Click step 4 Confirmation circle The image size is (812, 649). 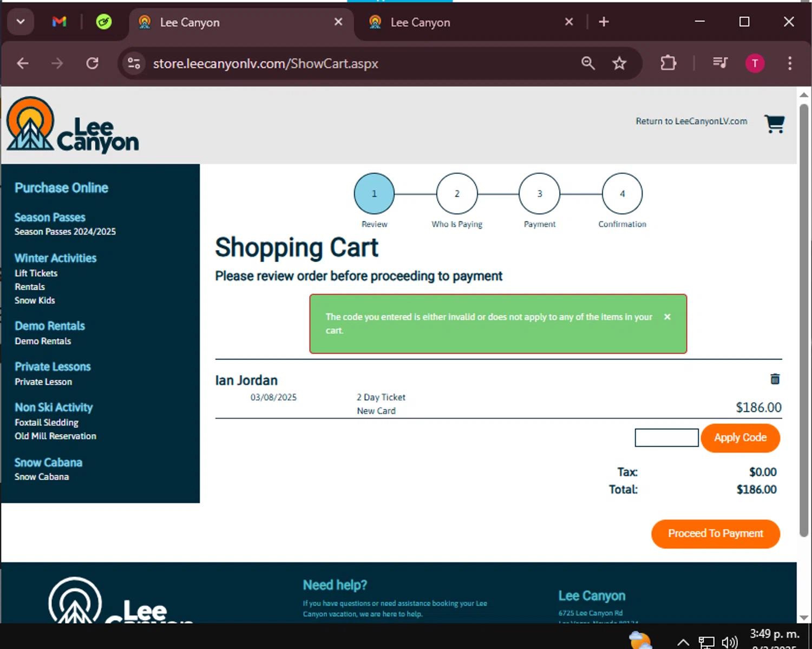tap(623, 193)
